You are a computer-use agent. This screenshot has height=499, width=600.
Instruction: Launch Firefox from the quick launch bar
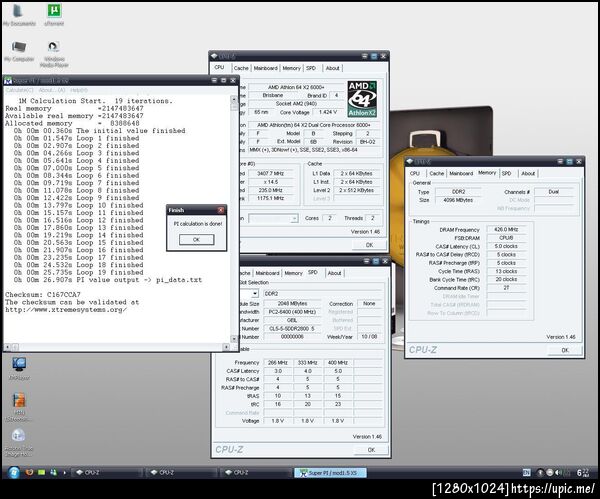click(x=29, y=473)
